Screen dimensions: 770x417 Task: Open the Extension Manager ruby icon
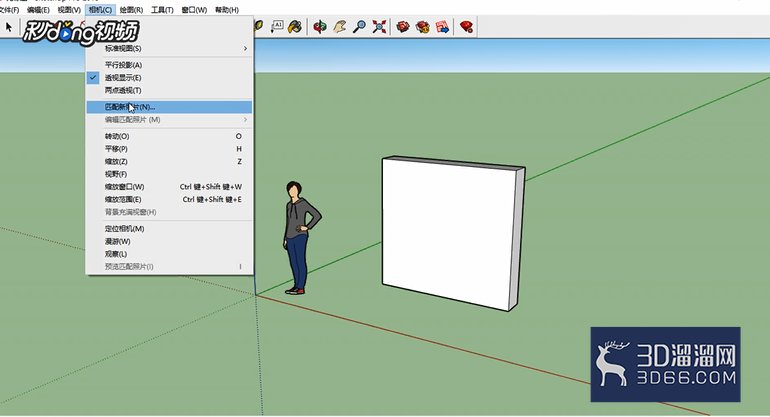(467, 27)
